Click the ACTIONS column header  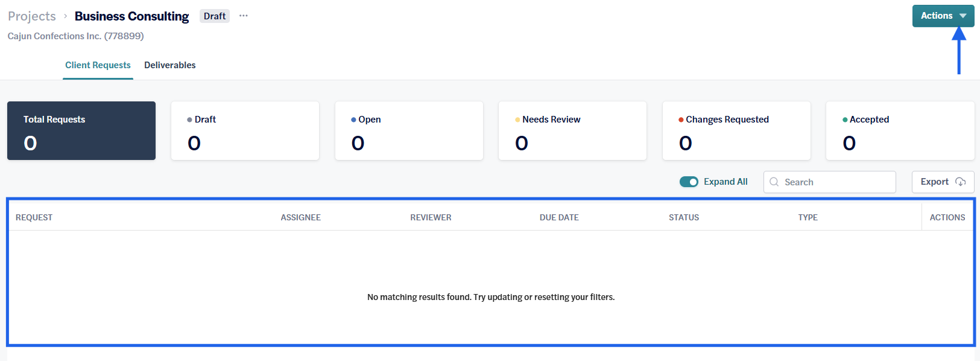[947, 217]
